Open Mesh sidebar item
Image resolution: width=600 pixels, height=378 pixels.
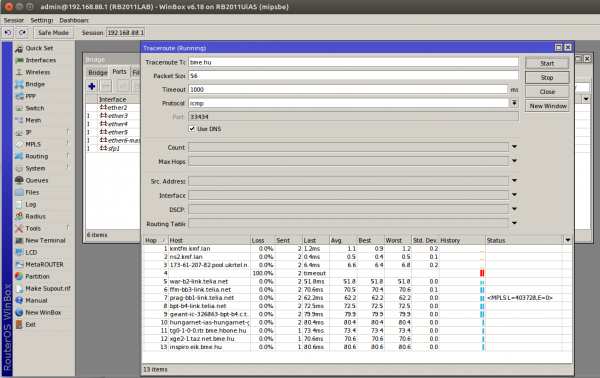coord(33,120)
